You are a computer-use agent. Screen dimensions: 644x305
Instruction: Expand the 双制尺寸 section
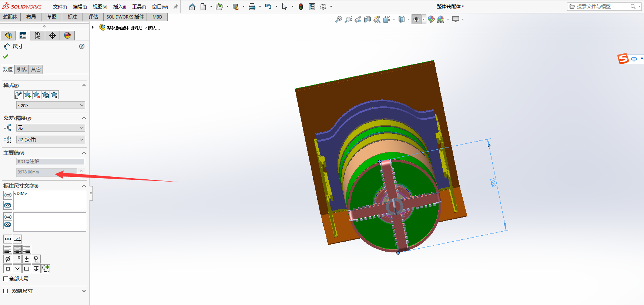84,291
